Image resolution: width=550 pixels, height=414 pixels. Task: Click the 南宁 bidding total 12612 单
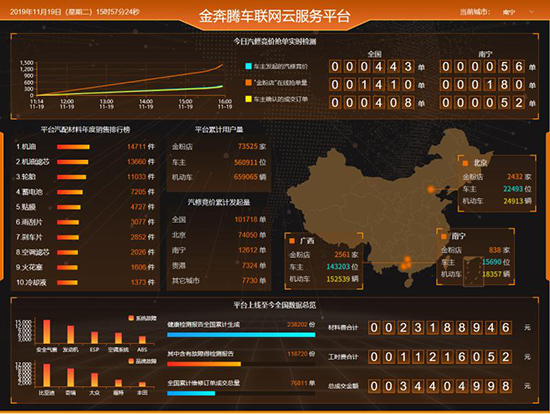252,251
